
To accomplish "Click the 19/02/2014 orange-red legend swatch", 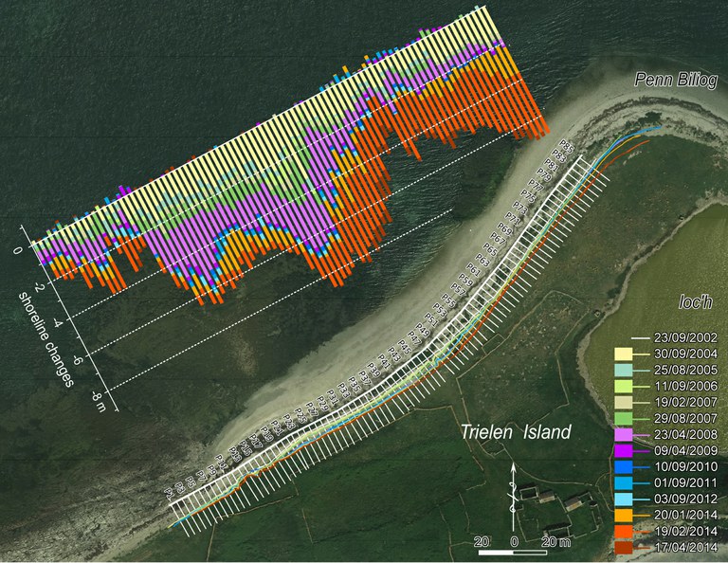I will [x=624, y=531].
